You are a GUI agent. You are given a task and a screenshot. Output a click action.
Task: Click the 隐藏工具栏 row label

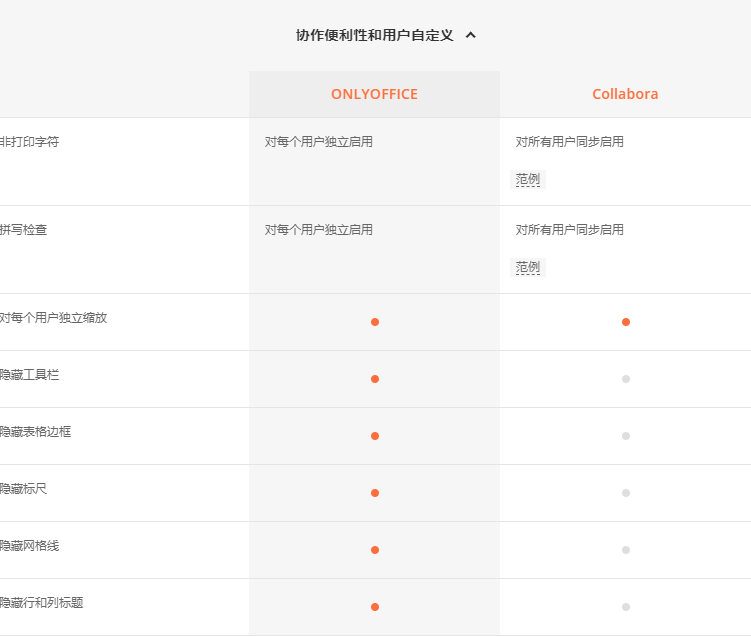click(x=29, y=375)
